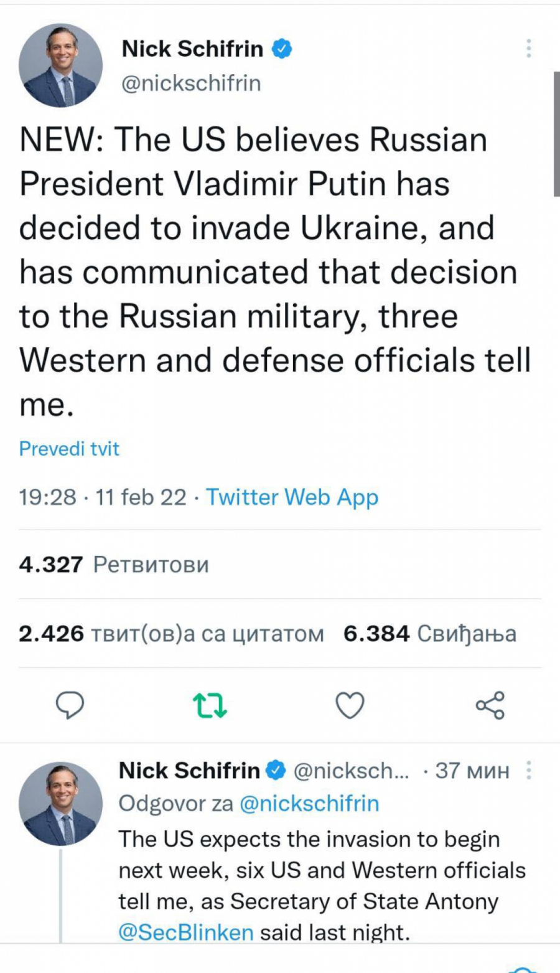Click the verified badge next to the top Nick Schifrin name
The width and height of the screenshot is (560, 973).
[281, 49]
